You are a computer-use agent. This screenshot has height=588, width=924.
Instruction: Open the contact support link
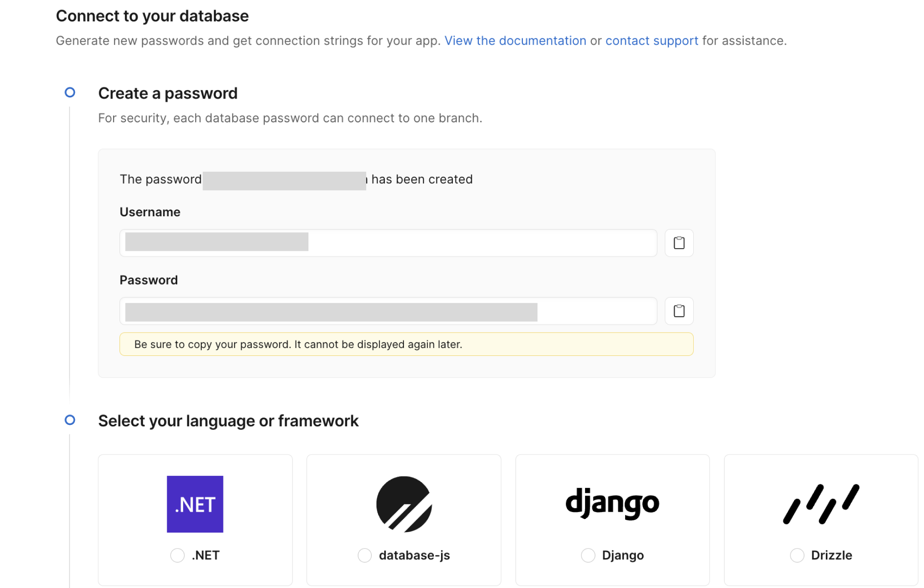pos(652,41)
